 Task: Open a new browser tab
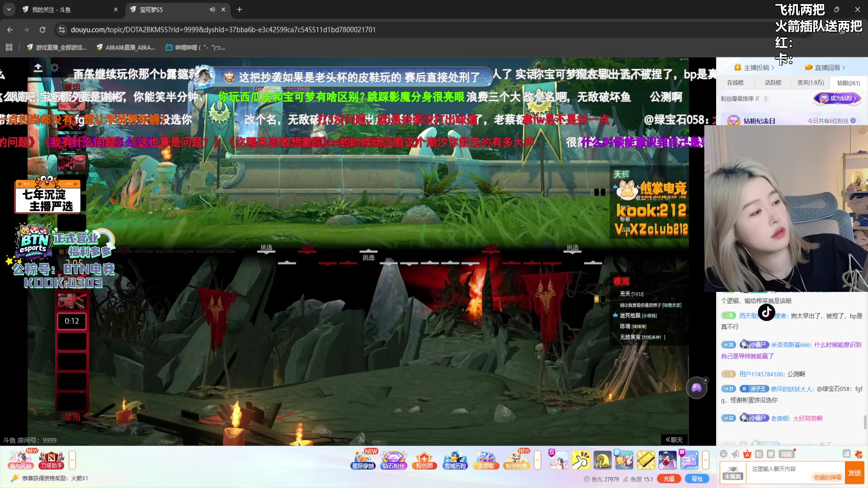240,9
